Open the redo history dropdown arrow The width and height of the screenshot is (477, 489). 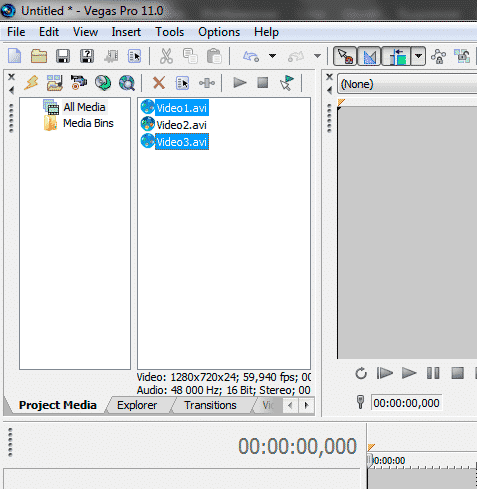click(x=317, y=56)
